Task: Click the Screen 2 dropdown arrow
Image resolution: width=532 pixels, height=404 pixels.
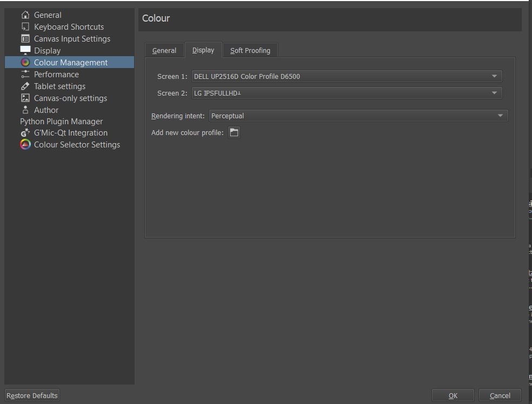Action: click(x=494, y=93)
